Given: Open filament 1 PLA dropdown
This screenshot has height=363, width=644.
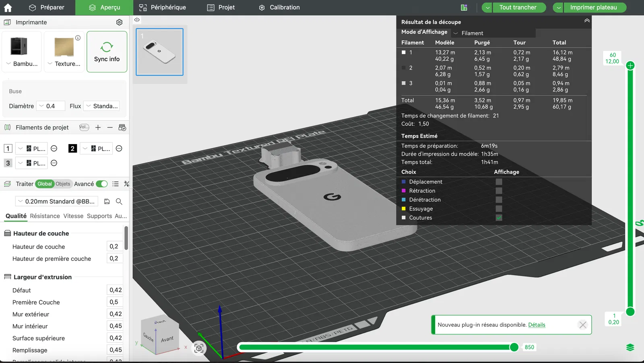Looking at the screenshot, I should 32,148.
